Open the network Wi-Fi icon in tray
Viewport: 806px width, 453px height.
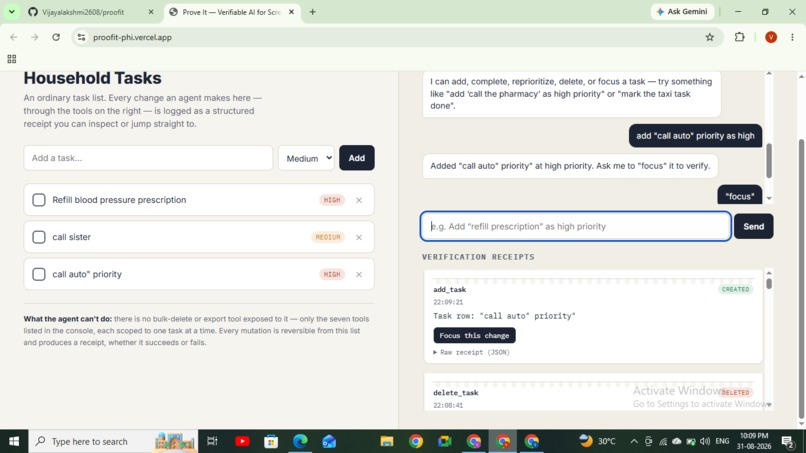point(663,441)
